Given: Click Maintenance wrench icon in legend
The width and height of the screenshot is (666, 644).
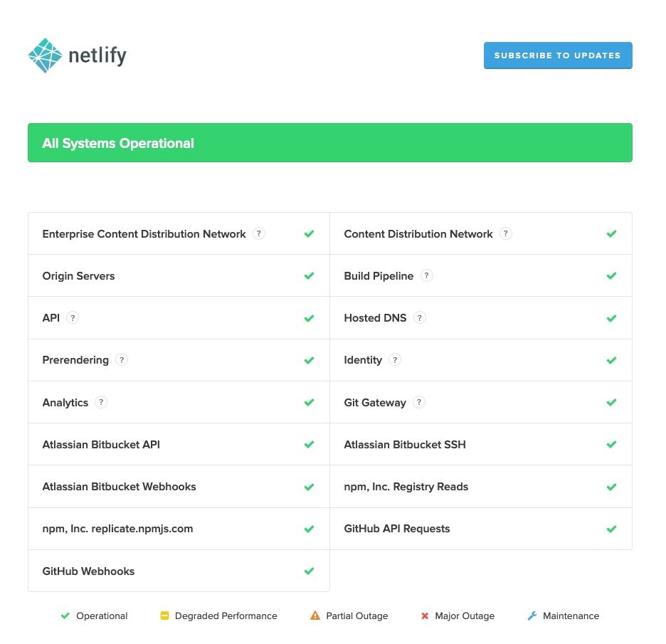Looking at the screenshot, I should (x=532, y=616).
